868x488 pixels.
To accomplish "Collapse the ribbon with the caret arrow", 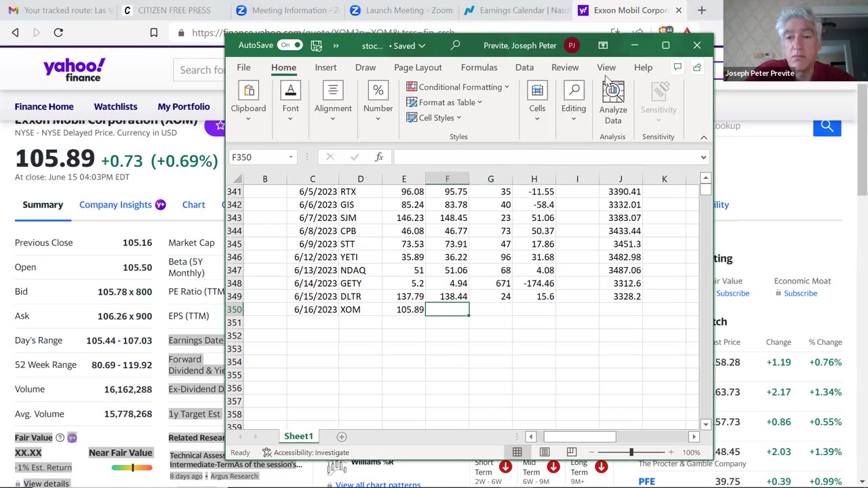I will click(x=704, y=137).
